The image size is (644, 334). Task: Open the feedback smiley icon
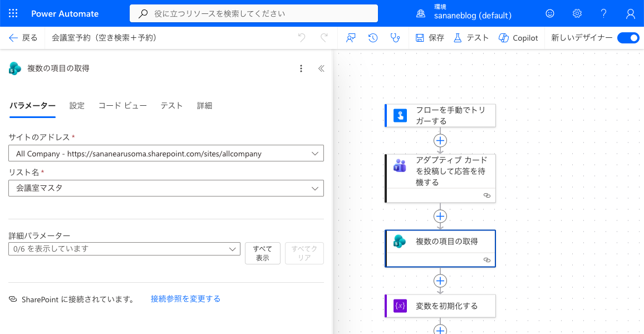tap(550, 13)
